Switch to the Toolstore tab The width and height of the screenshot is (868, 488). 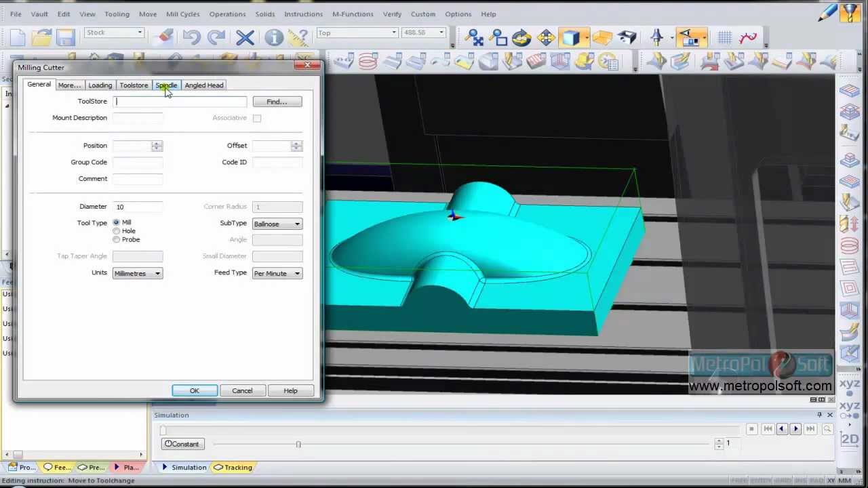134,85
